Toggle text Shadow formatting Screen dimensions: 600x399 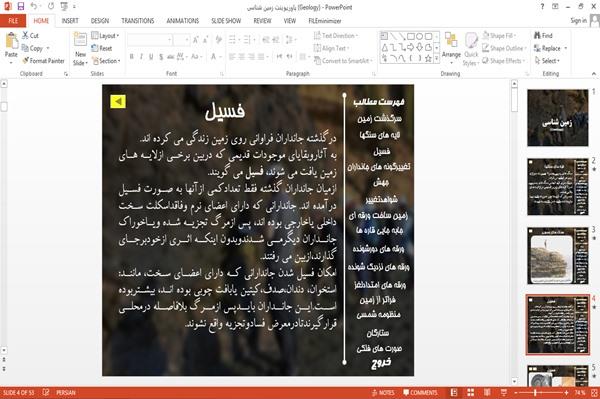(161, 57)
